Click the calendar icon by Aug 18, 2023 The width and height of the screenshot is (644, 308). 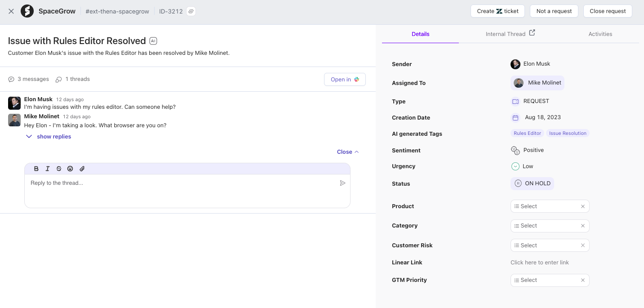515,118
